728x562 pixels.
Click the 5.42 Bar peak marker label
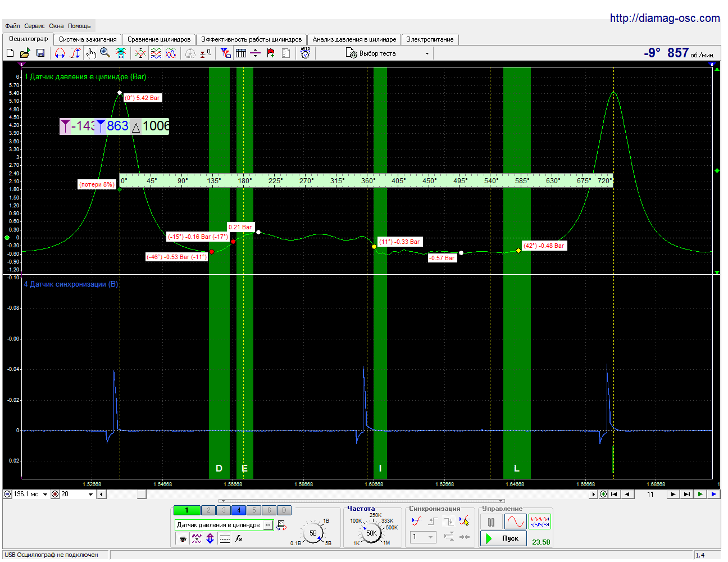click(142, 98)
